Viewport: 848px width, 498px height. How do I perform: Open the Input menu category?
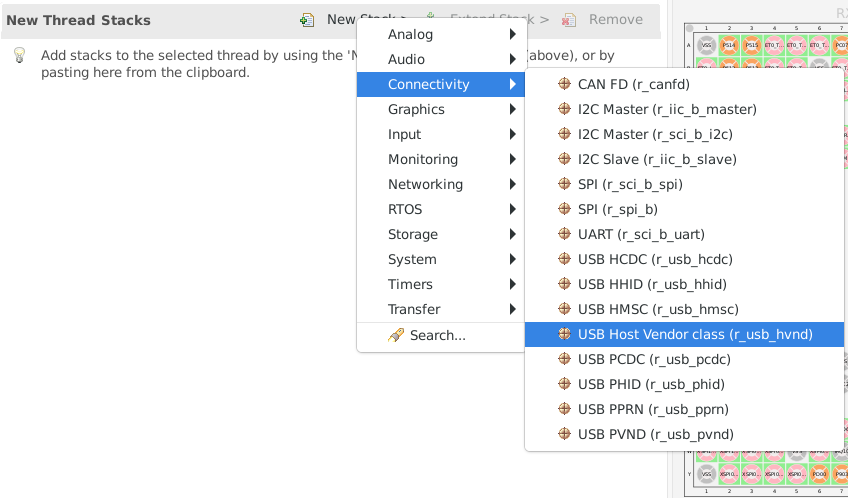(x=441, y=134)
